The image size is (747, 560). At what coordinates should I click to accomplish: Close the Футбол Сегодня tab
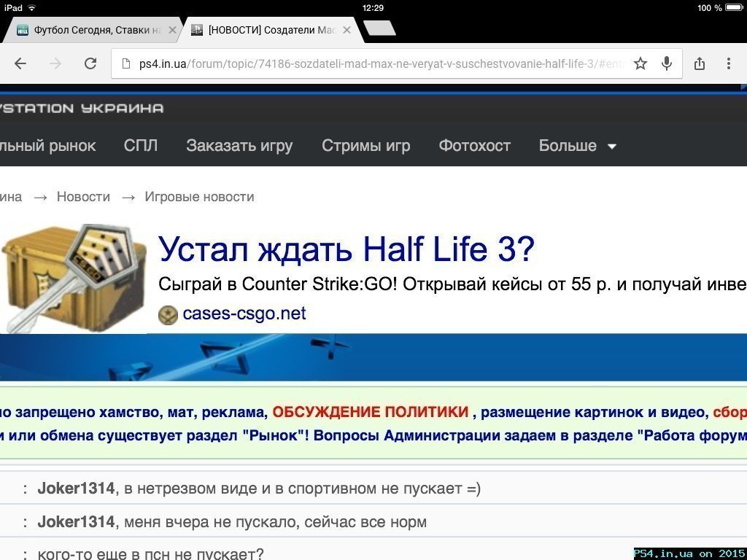coord(172,30)
